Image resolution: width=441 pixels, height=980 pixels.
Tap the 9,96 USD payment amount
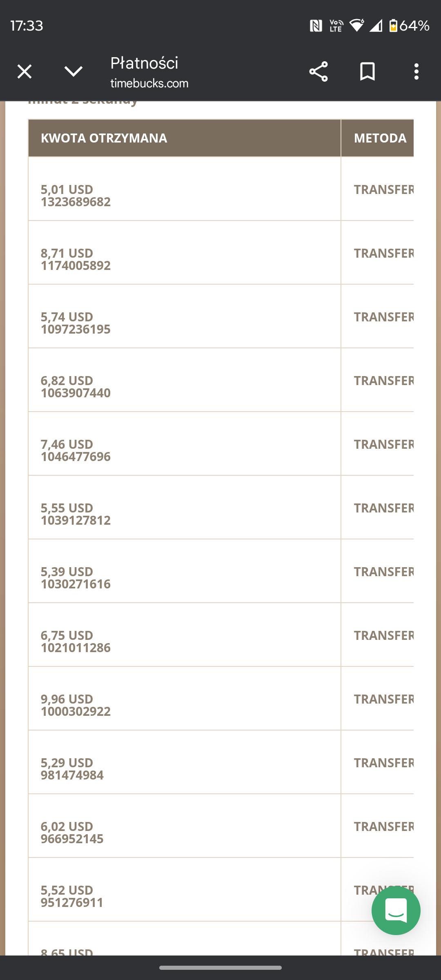pos(67,699)
